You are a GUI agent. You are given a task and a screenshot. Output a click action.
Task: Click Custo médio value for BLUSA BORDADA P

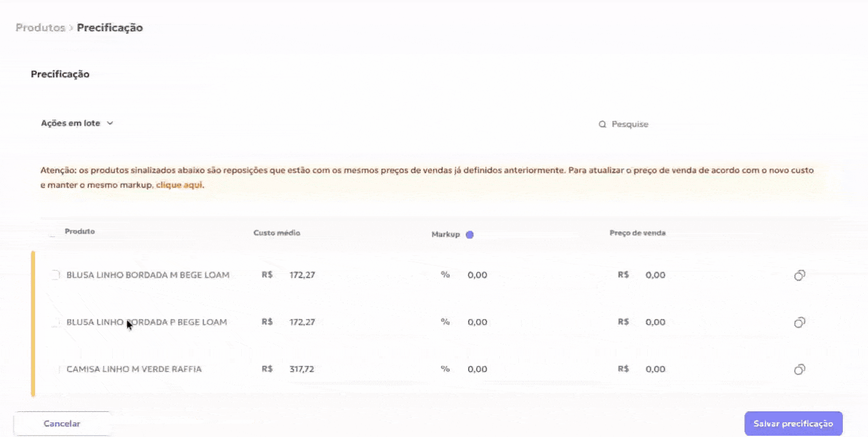click(302, 322)
